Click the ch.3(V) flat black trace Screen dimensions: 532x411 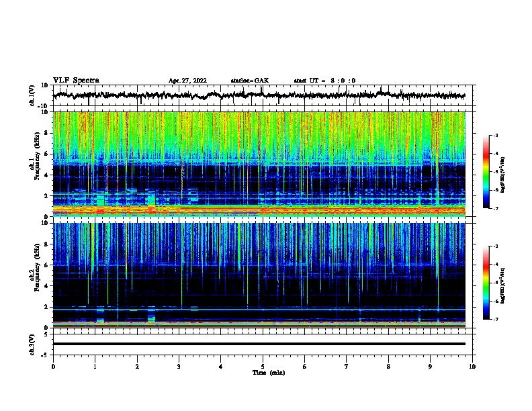[259, 344]
